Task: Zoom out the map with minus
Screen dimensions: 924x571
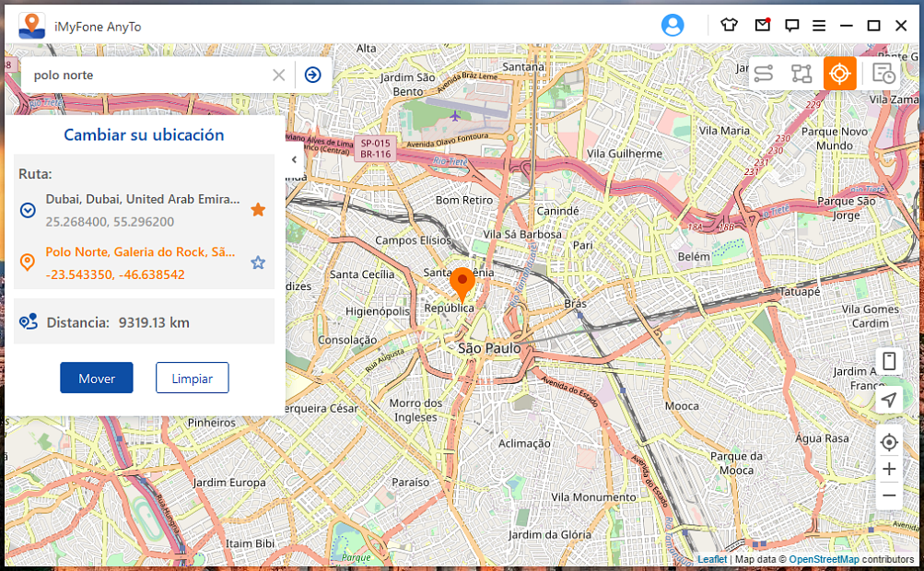Action: click(x=889, y=495)
